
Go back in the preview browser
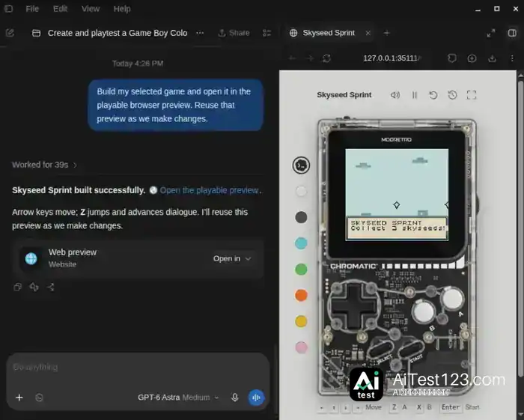click(292, 58)
